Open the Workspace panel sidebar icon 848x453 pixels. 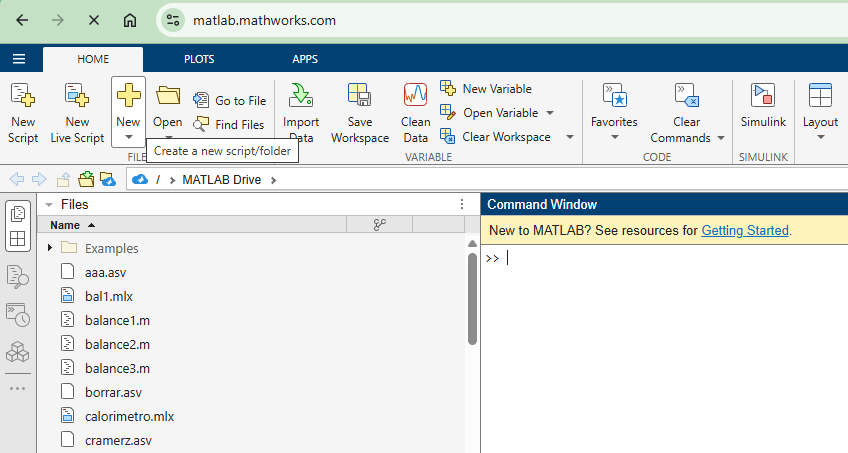pos(18,238)
